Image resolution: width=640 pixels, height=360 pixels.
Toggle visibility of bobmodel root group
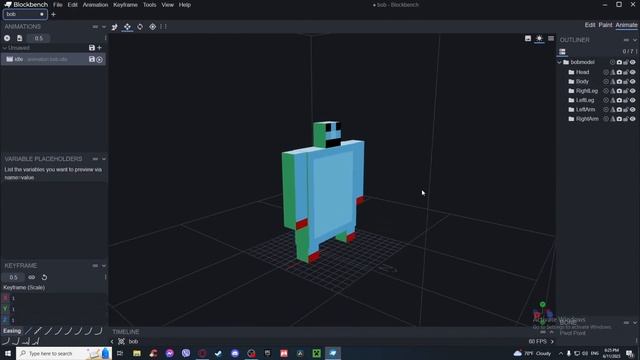[x=633, y=62]
